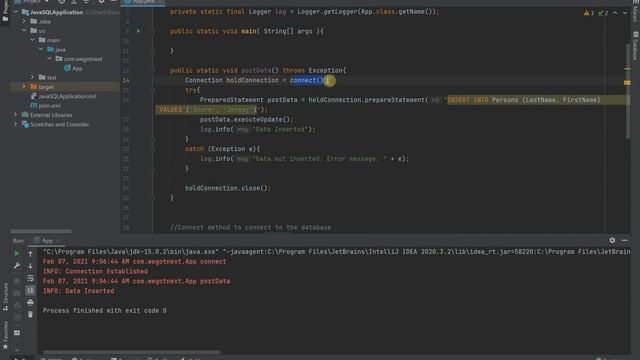Screen dimensions: 640x360
Task: Expand the target folder
Action: (24, 87)
